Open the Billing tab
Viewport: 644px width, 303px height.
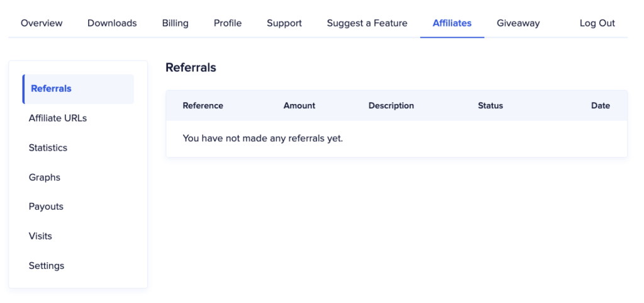(x=175, y=23)
